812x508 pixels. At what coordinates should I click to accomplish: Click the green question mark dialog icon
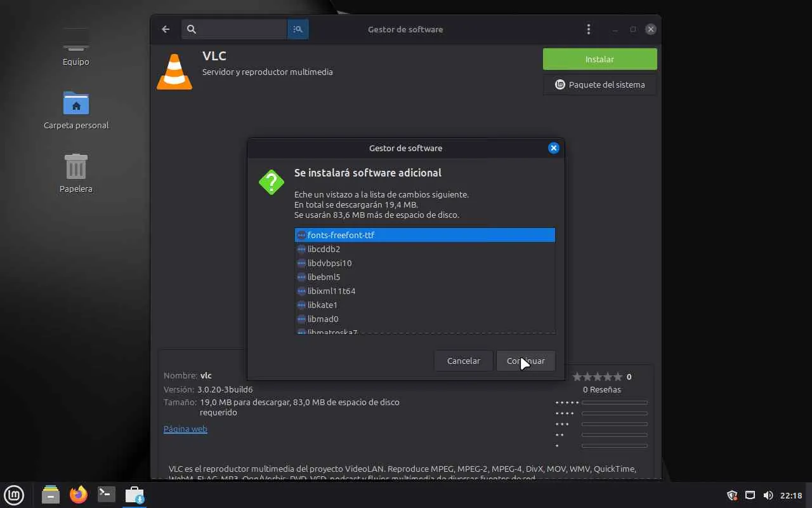coord(272,182)
